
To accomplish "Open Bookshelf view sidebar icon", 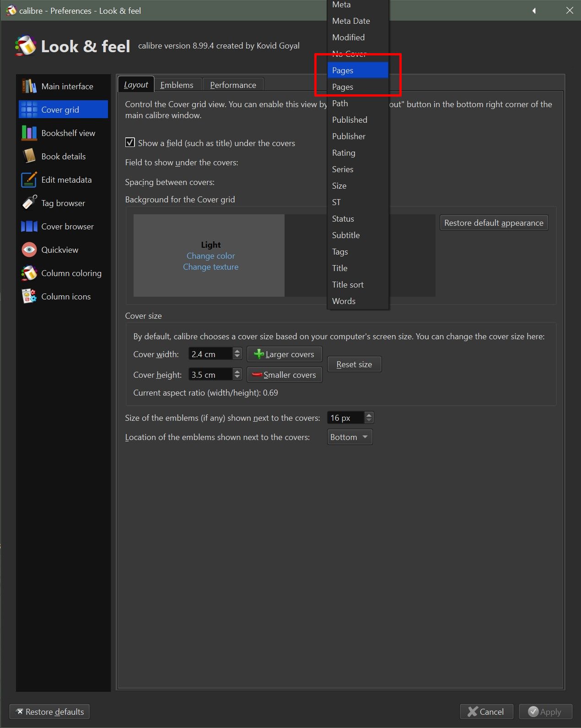I will tap(29, 133).
